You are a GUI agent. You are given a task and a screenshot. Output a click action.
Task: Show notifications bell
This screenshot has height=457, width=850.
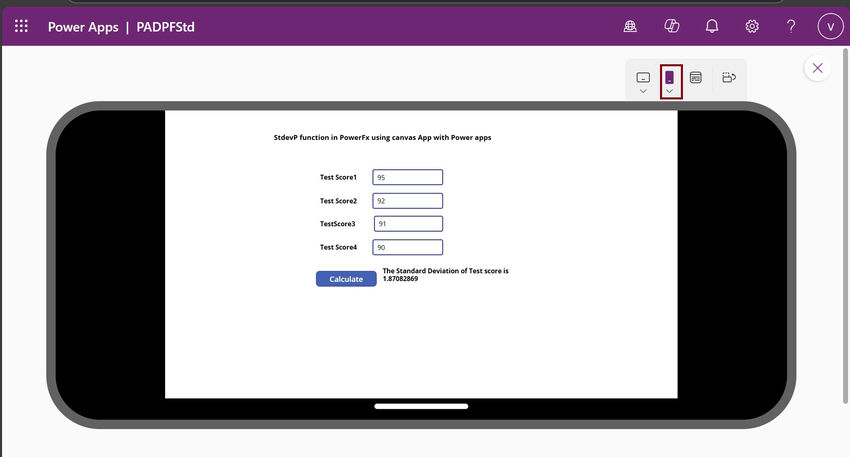[x=712, y=26]
